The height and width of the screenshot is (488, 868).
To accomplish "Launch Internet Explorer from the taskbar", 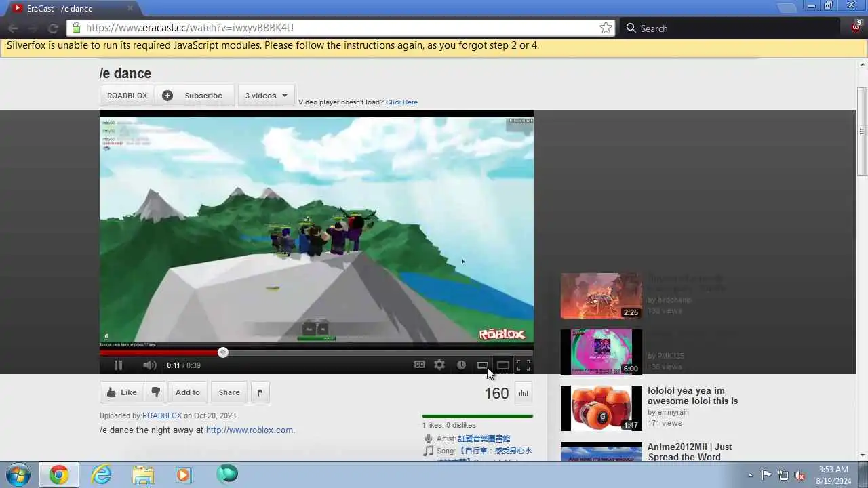I will (102, 474).
